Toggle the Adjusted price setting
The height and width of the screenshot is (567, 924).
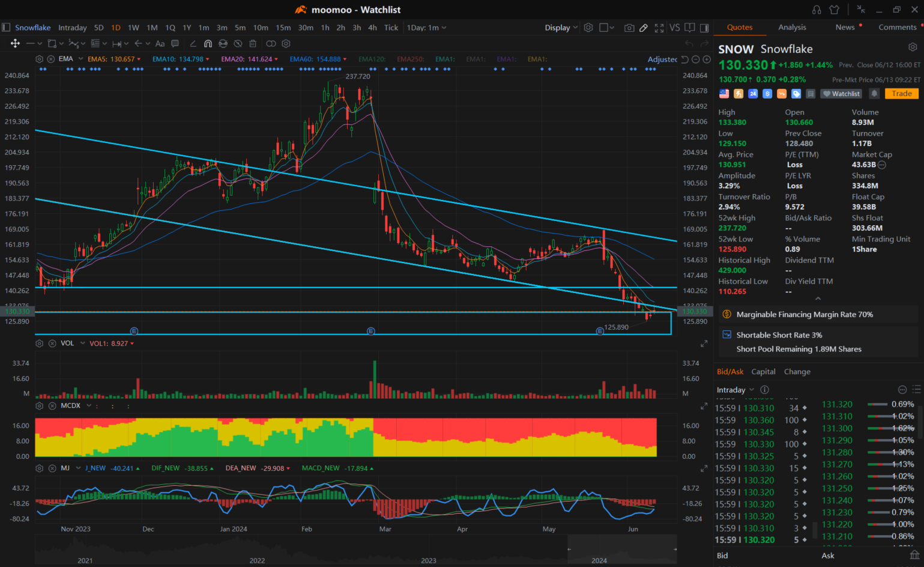tap(662, 59)
